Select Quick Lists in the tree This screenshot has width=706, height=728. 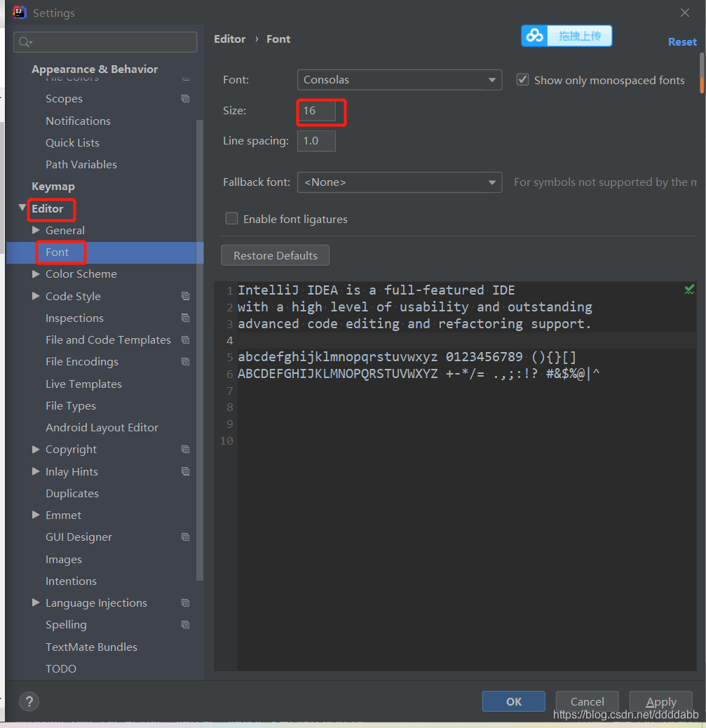[x=72, y=142]
